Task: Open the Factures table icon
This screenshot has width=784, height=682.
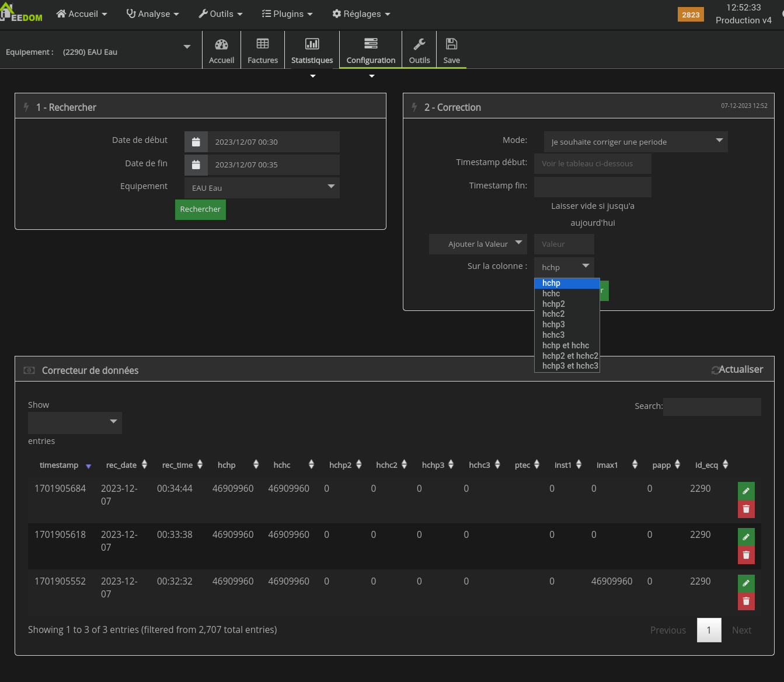Action: (263, 44)
